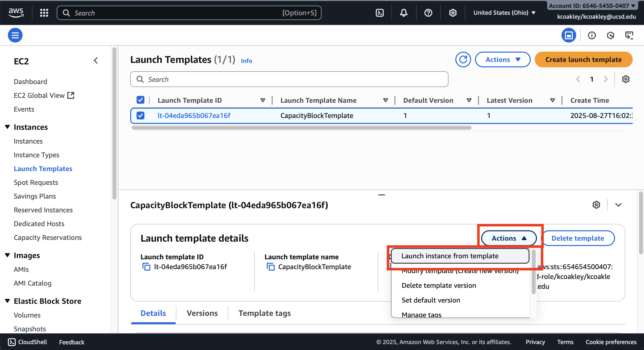Open the top Actions dropdown

pos(503,59)
